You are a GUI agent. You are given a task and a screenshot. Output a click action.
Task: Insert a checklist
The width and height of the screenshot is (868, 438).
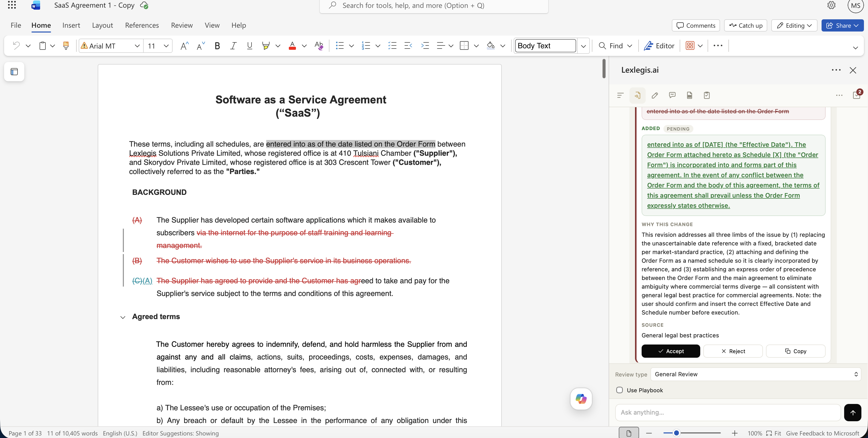(392, 45)
